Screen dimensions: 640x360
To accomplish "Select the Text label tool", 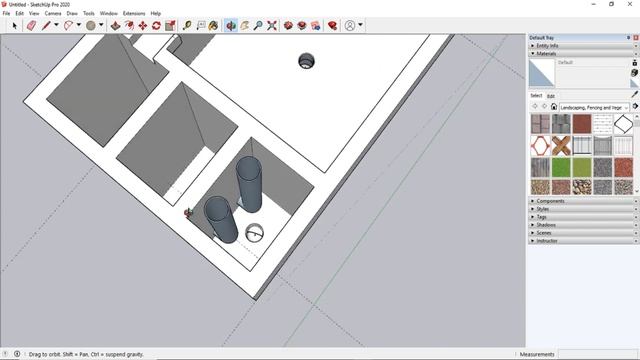I will tap(201, 25).
